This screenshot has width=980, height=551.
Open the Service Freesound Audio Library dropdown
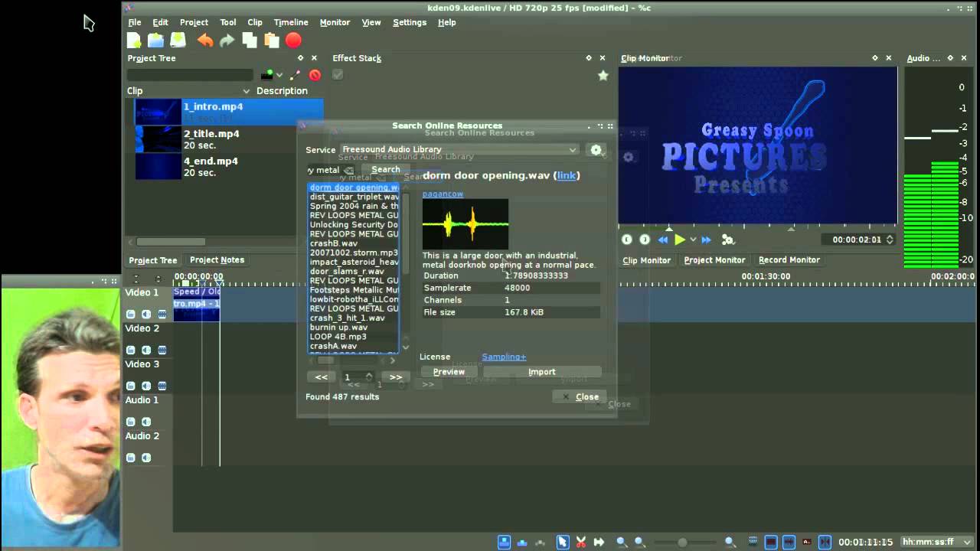(x=459, y=150)
